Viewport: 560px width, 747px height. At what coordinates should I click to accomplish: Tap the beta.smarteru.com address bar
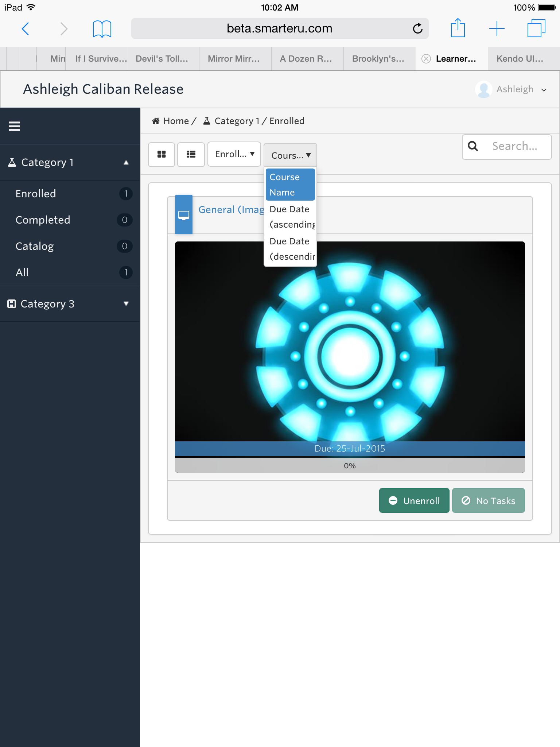tap(280, 28)
